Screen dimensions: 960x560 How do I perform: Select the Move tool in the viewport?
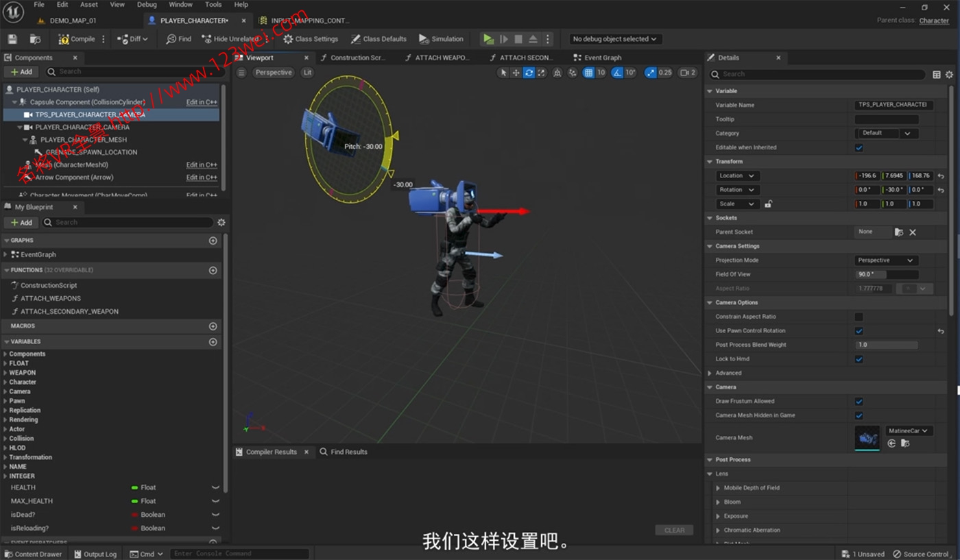coord(515,73)
